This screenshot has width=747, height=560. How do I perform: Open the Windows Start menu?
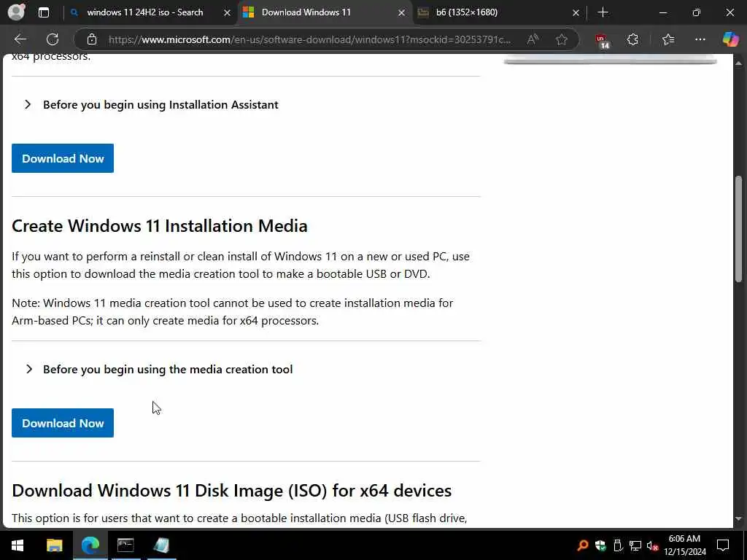(x=18, y=545)
